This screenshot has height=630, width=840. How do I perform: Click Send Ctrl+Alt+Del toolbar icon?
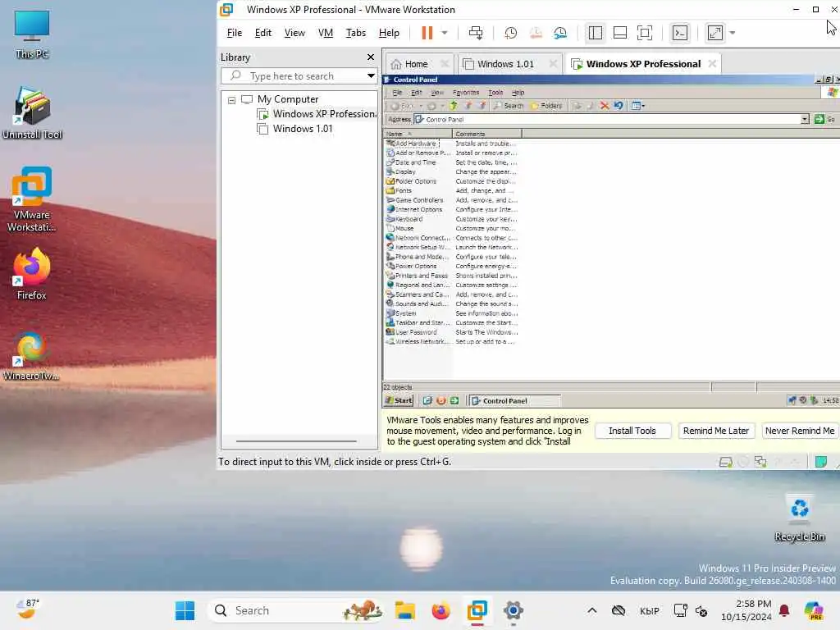[476, 33]
